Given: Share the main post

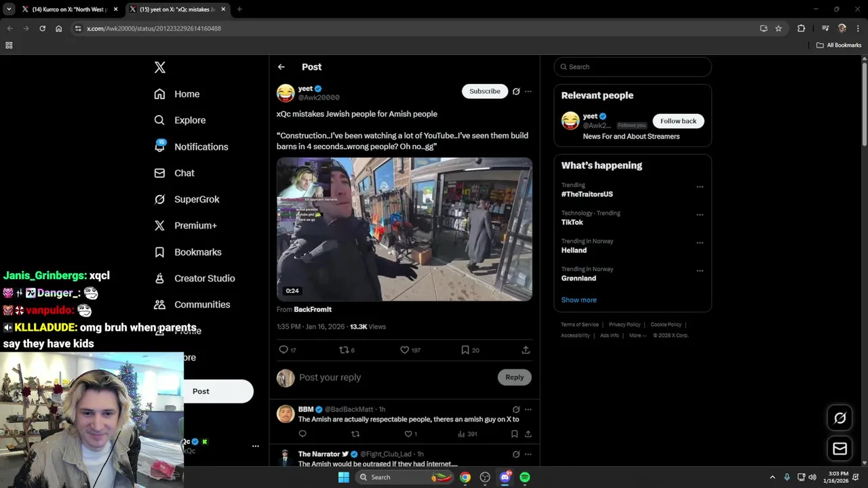Looking at the screenshot, I should click(526, 350).
